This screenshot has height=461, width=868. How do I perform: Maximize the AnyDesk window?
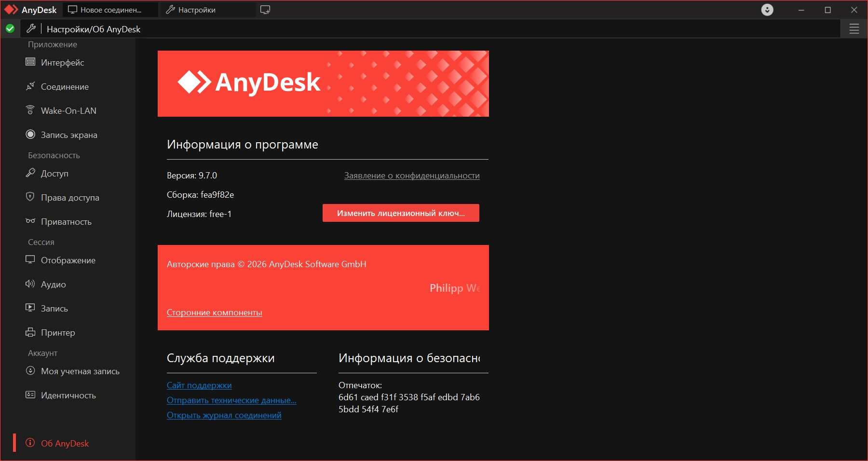[x=828, y=10]
